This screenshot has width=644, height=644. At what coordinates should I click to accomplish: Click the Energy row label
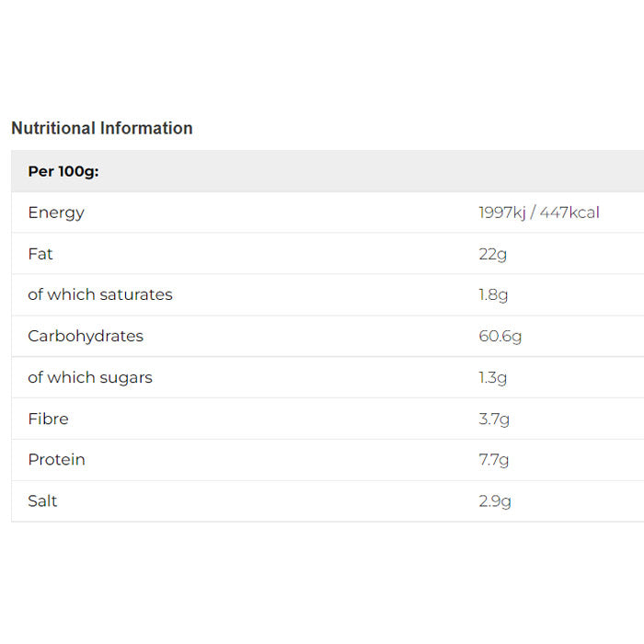(x=56, y=213)
